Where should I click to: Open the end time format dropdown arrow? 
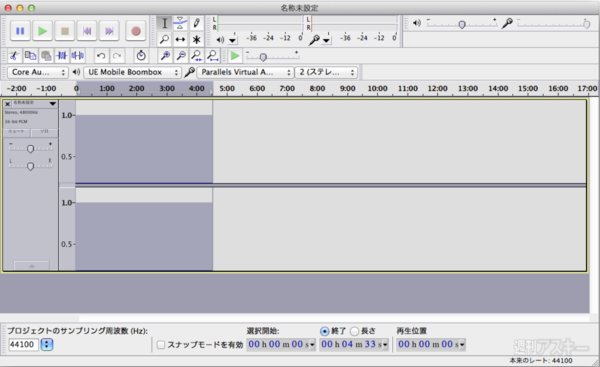pyautogui.click(x=385, y=345)
